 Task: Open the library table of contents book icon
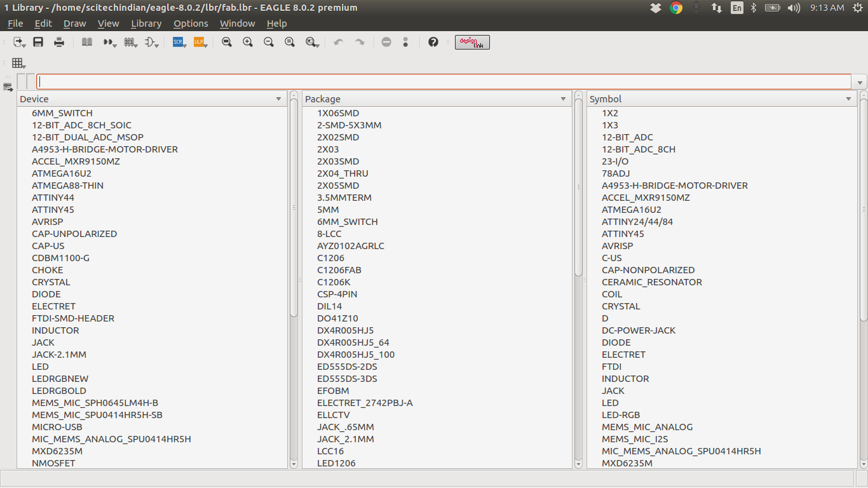[x=87, y=42]
